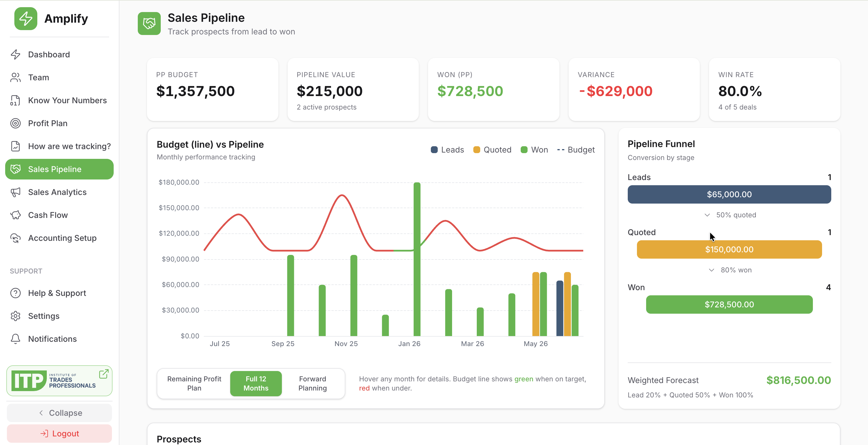Select Full 12 Months view
The height and width of the screenshot is (445, 868).
[256, 383]
